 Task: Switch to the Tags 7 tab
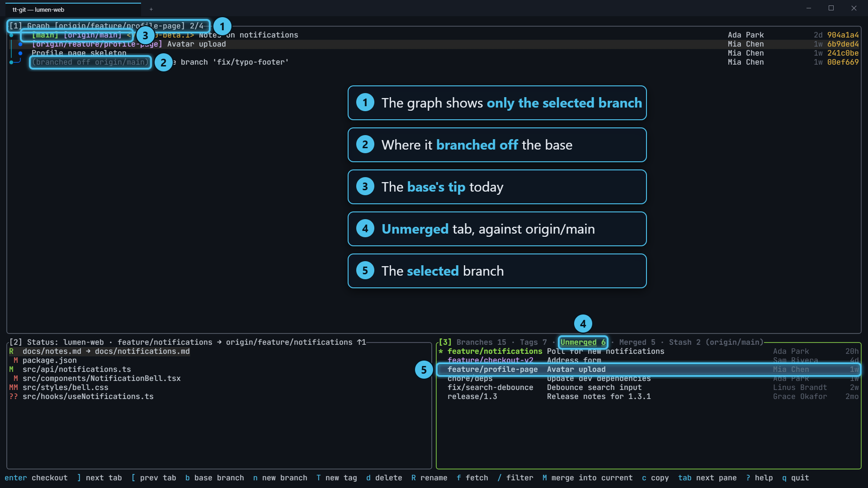pos(533,342)
